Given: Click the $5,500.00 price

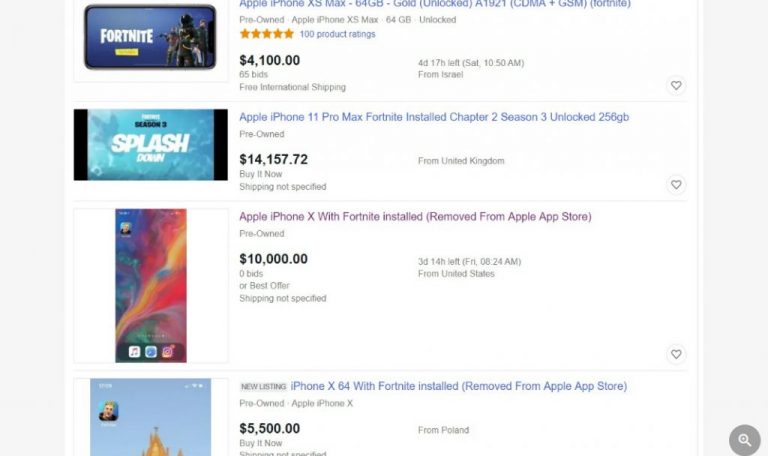Looking at the screenshot, I should tap(269, 429).
